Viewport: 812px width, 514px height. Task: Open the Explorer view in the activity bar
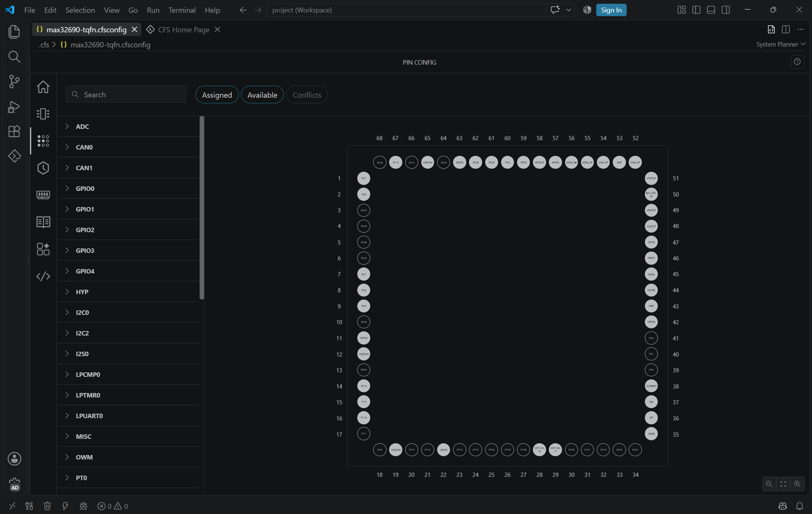14,32
